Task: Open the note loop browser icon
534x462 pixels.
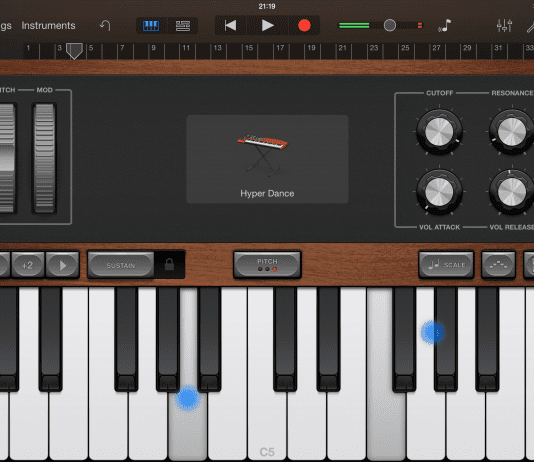Action: coord(444,26)
